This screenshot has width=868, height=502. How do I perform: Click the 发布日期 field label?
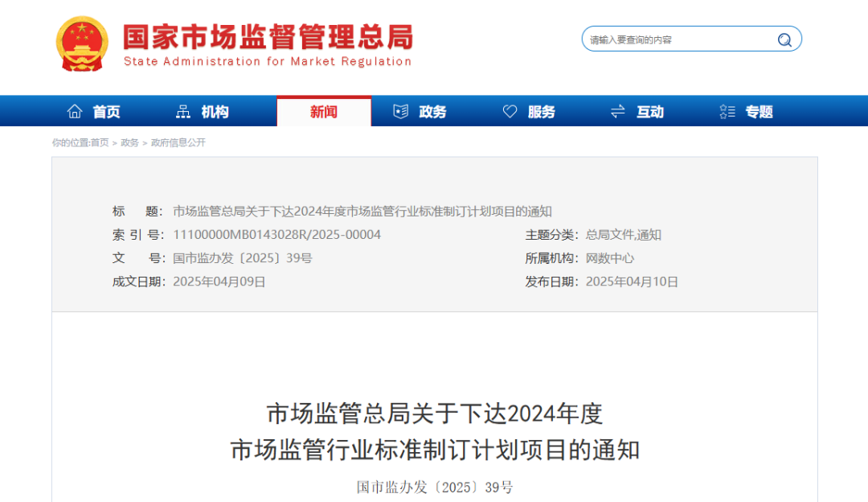pyautogui.click(x=551, y=282)
